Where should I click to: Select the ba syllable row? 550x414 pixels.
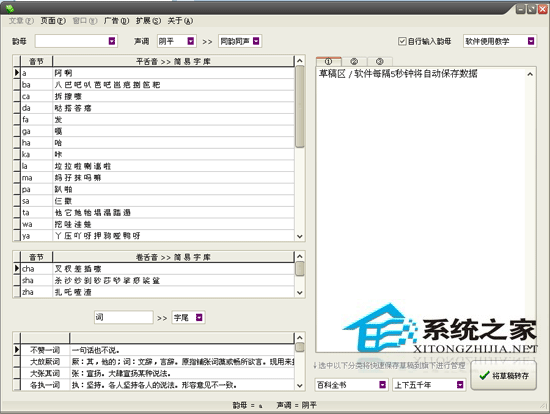pos(157,85)
